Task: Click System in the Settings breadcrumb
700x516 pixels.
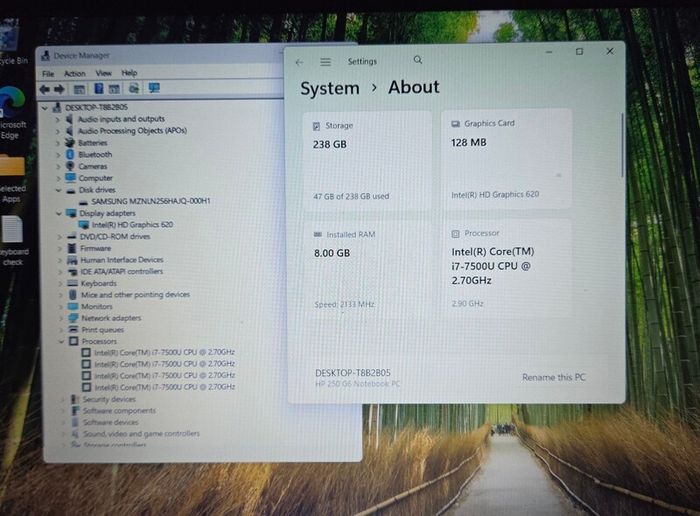Action: [330, 88]
